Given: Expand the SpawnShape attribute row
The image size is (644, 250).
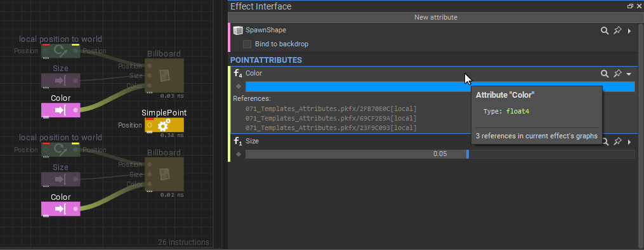Looking at the screenshot, I should [x=629, y=31].
